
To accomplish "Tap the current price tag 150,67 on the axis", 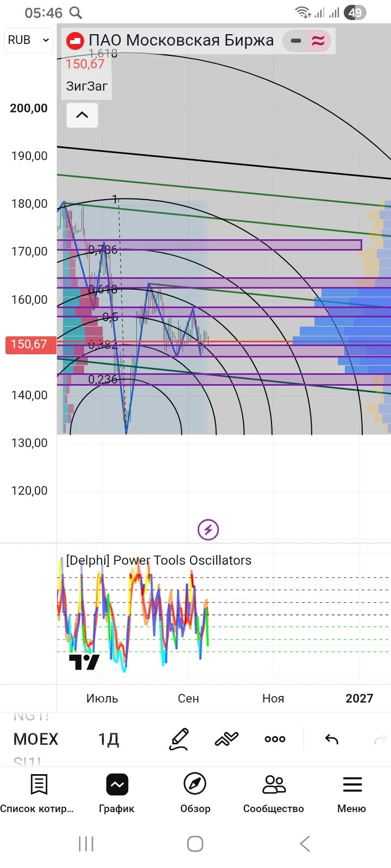I will (x=30, y=344).
